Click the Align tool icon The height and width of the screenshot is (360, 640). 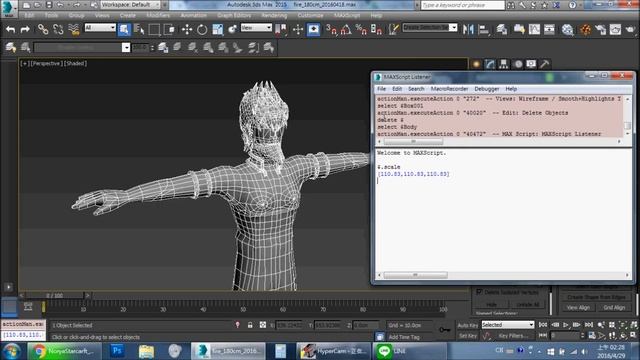[x=484, y=29]
